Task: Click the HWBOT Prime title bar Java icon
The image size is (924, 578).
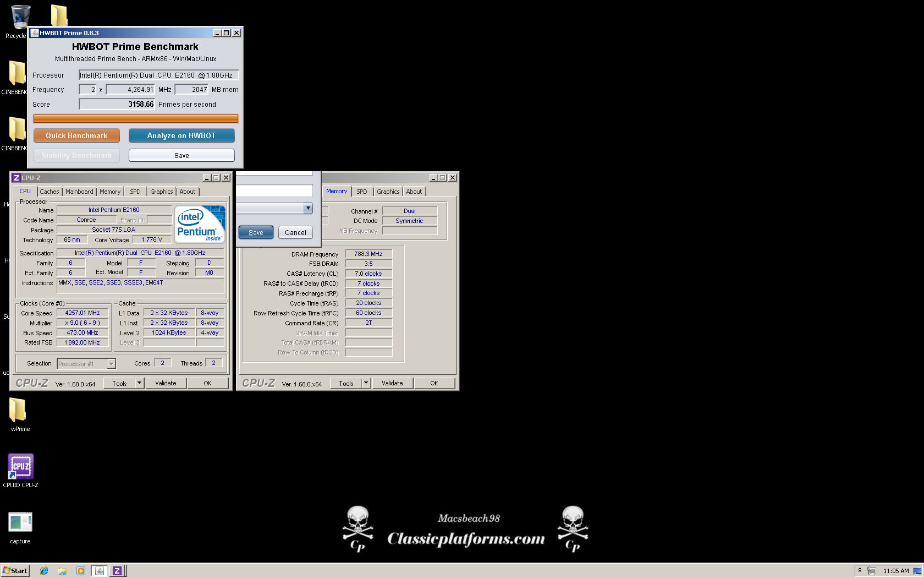Action: tap(35, 33)
